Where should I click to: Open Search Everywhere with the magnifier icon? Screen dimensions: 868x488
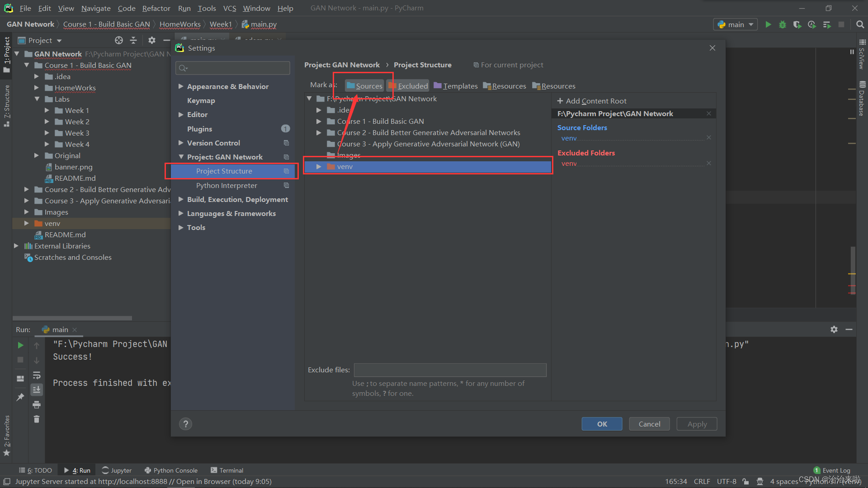pyautogui.click(x=860, y=24)
